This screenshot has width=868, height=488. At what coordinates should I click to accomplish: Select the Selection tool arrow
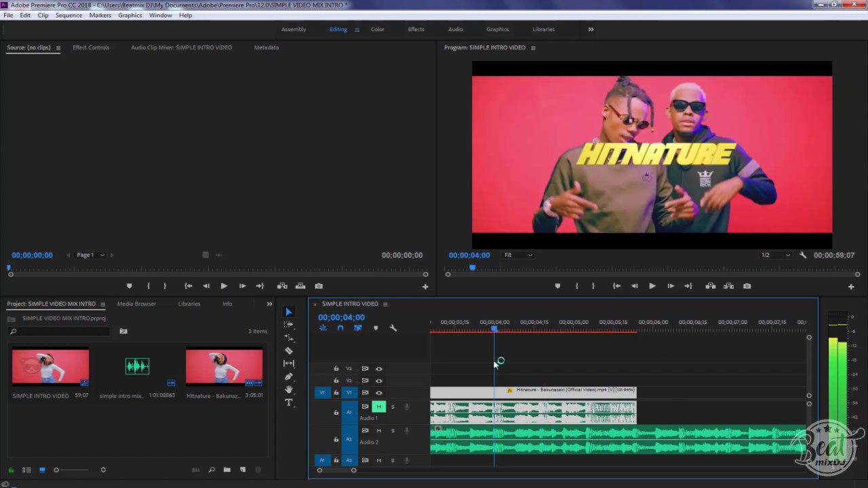click(289, 312)
